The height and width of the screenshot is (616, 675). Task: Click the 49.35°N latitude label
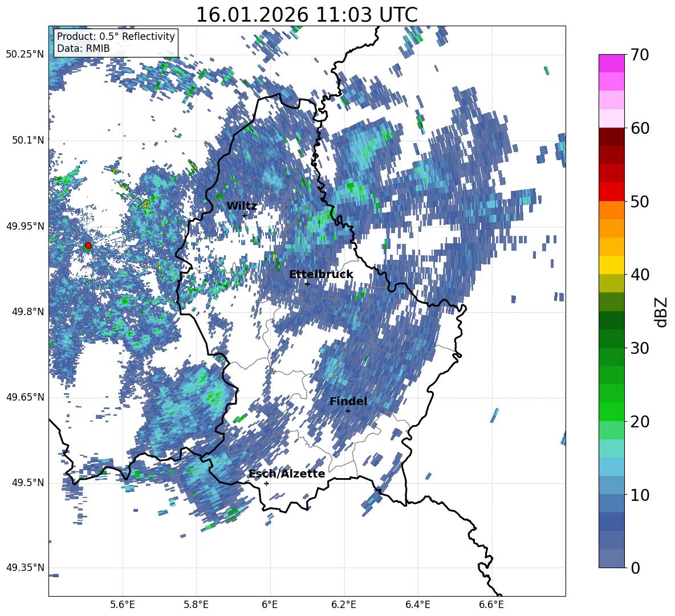pos(26,568)
